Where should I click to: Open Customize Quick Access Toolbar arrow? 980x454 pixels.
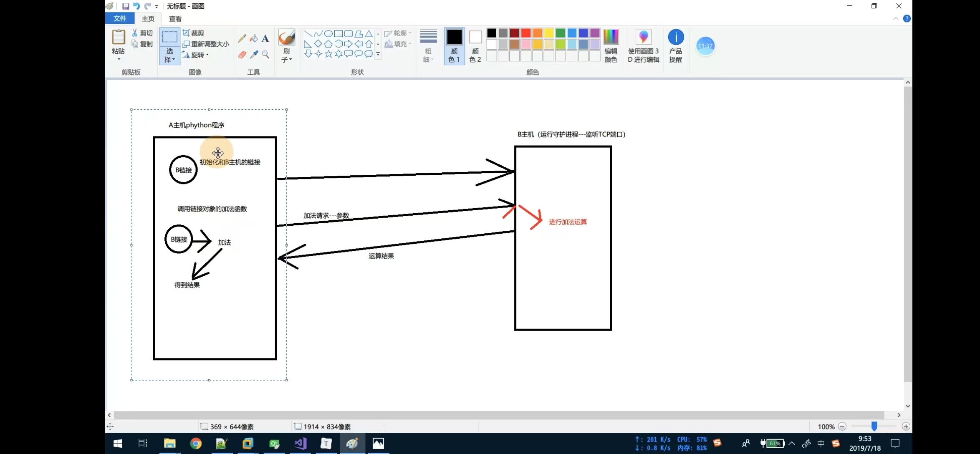(x=157, y=7)
